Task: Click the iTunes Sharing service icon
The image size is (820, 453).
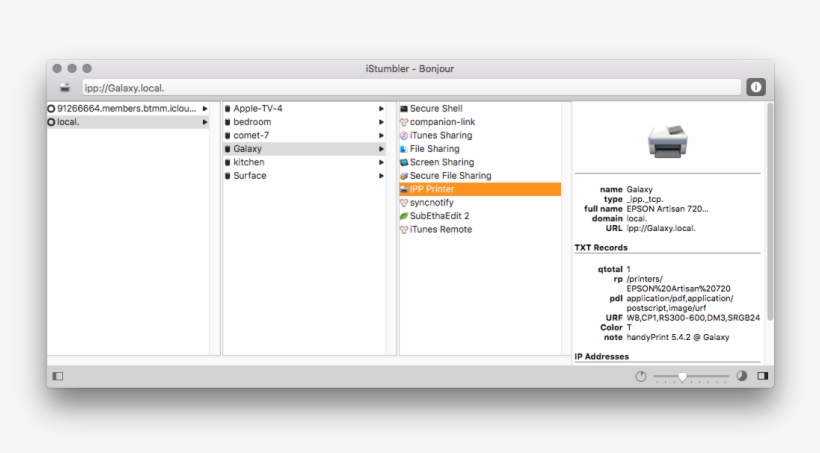Action: (404, 135)
